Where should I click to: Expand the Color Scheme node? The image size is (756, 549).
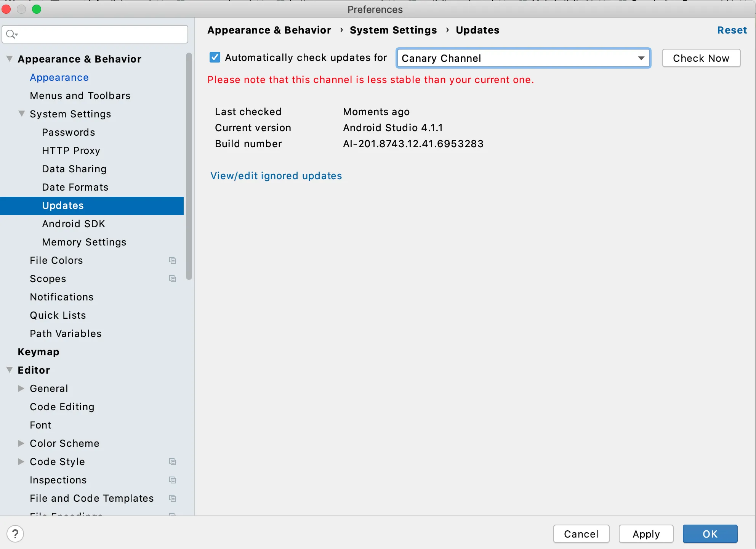pyautogui.click(x=21, y=443)
